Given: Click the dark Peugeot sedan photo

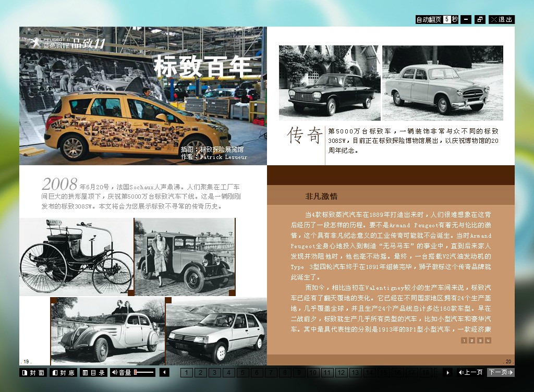Looking at the screenshot, I should point(330,83).
